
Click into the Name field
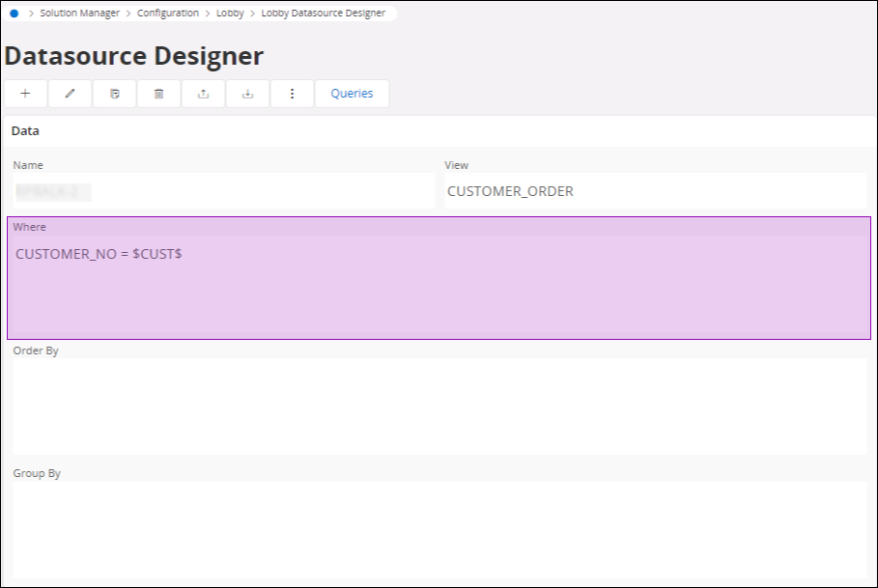(222, 191)
